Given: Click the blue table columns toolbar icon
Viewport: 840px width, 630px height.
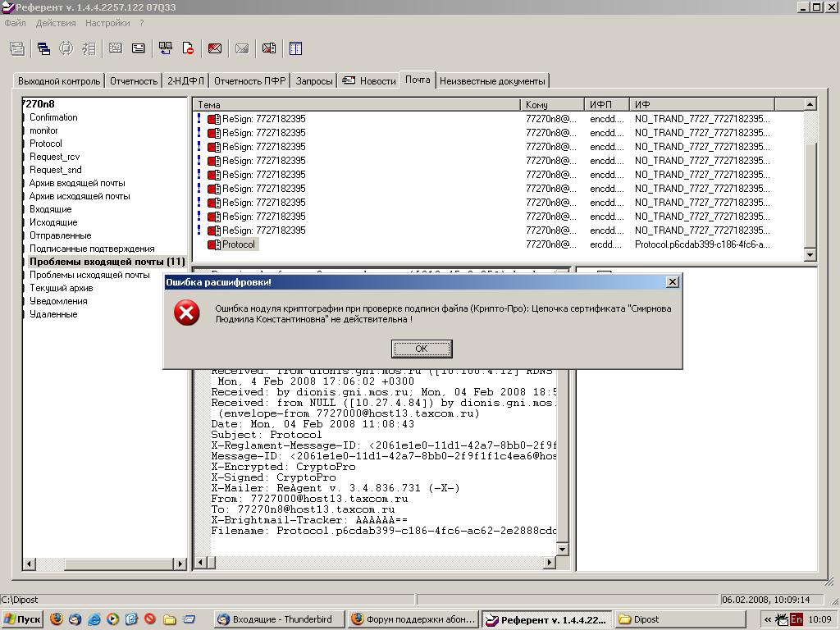Looking at the screenshot, I should point(295,49).
